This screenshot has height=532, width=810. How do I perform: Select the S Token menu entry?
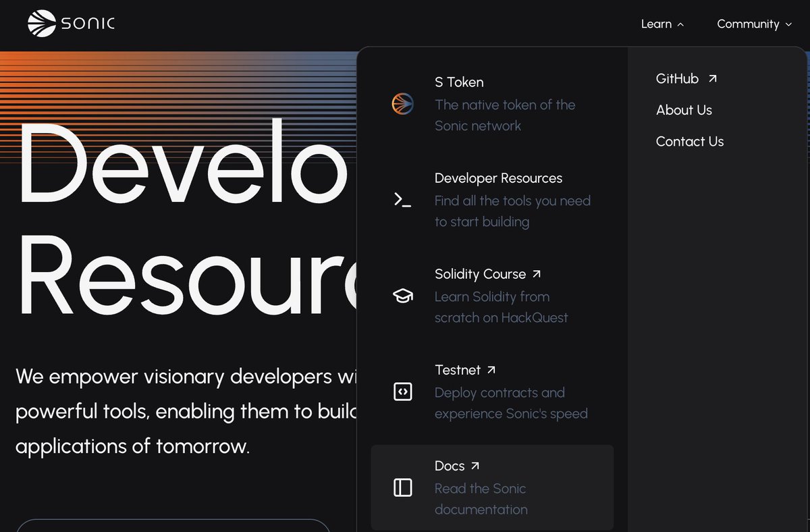492,103
